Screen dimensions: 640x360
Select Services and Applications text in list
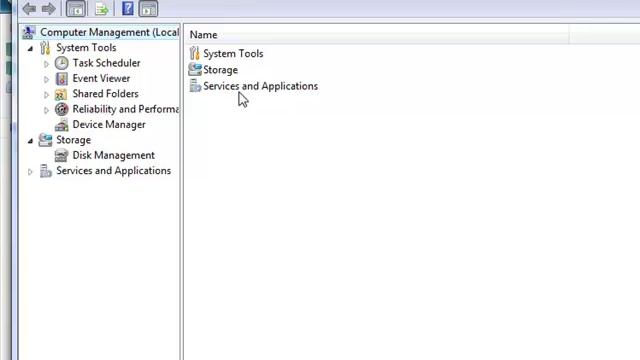260,86
